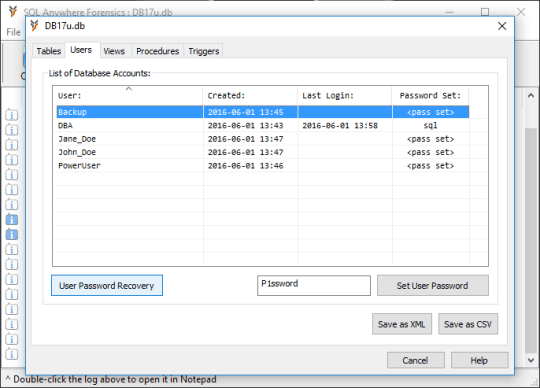
Task: Select the DBA user row
Action: tap(263, 125)
